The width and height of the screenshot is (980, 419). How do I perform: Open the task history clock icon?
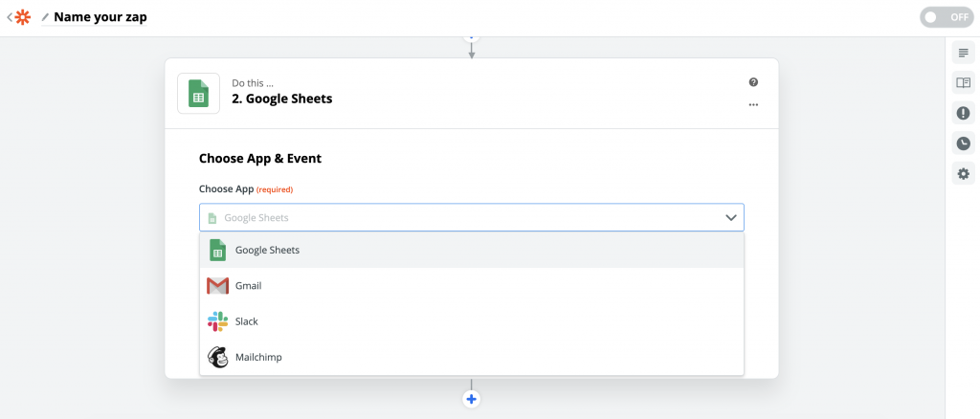point(963,143)
